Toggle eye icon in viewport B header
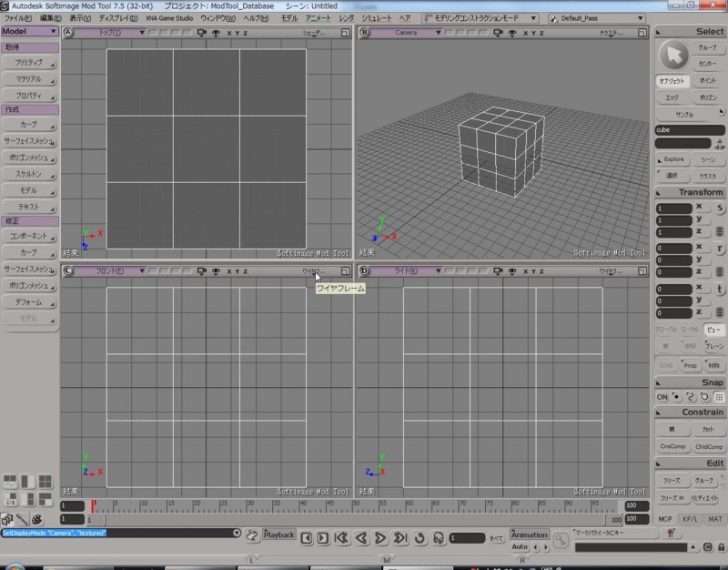 [512, 33]
